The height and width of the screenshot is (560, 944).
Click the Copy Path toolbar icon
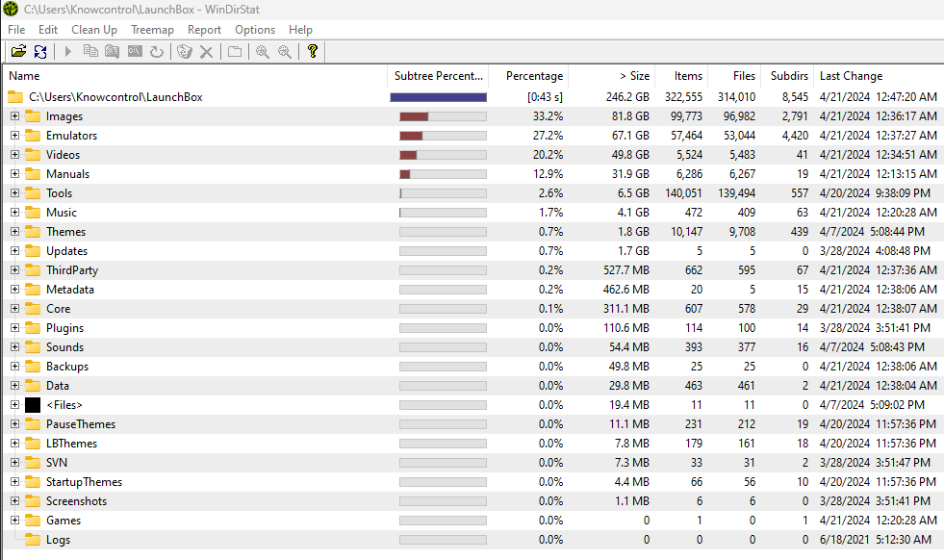click(x=90, y=51)
